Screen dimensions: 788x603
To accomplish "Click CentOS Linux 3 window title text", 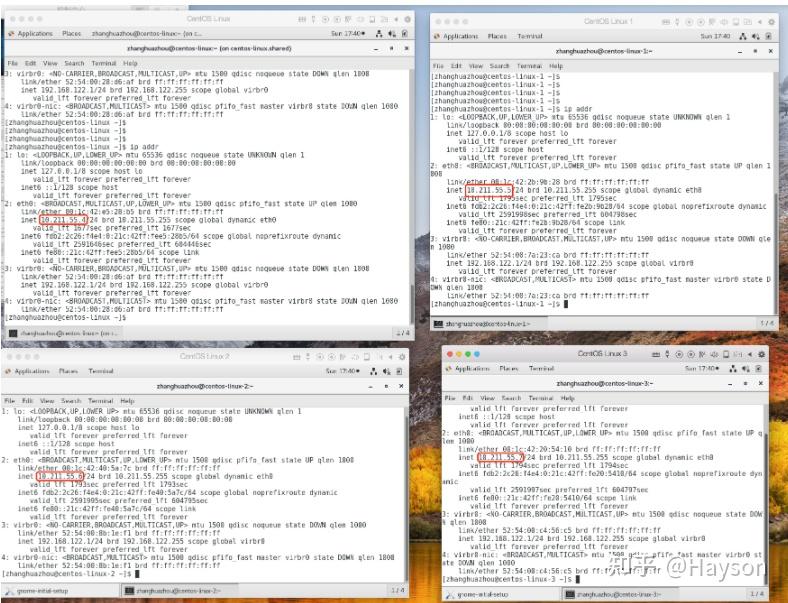I will pyautogui.click(x=603, y=354).
